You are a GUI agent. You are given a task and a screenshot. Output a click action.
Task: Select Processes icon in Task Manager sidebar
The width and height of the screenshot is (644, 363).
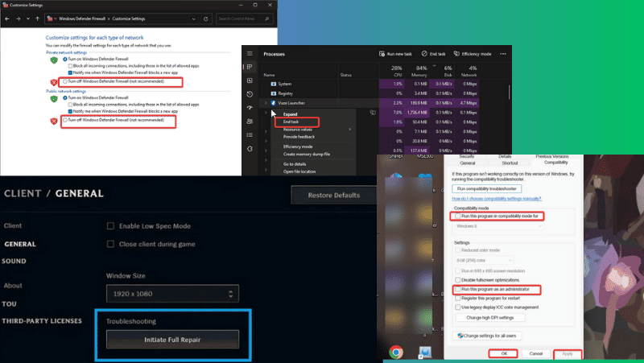(x=250, y=67)
